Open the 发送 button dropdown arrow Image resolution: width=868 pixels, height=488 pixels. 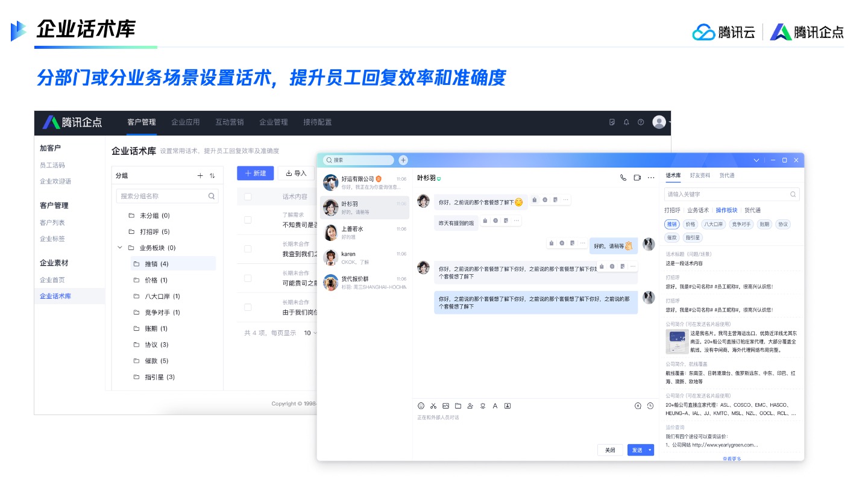tap(650, 450)
